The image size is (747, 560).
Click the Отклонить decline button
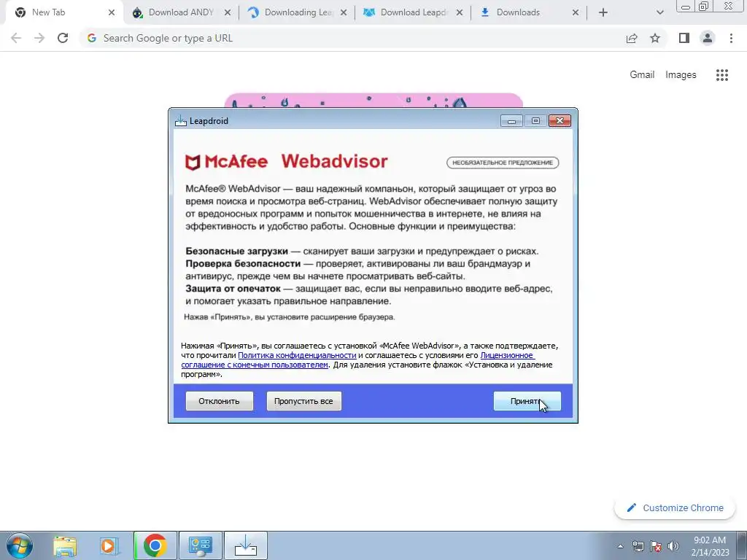tap(219, 401)
